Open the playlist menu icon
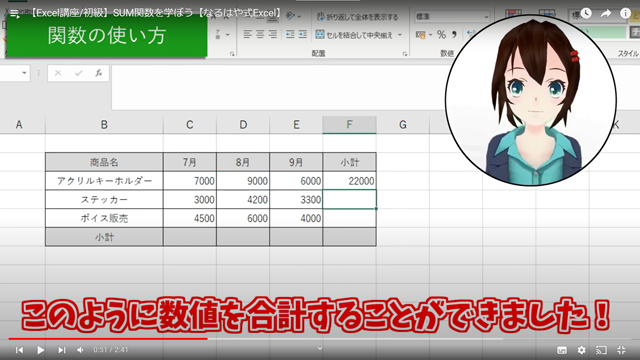Image resolution: width=640 pixels, height=360 pixels. point(15,14)
